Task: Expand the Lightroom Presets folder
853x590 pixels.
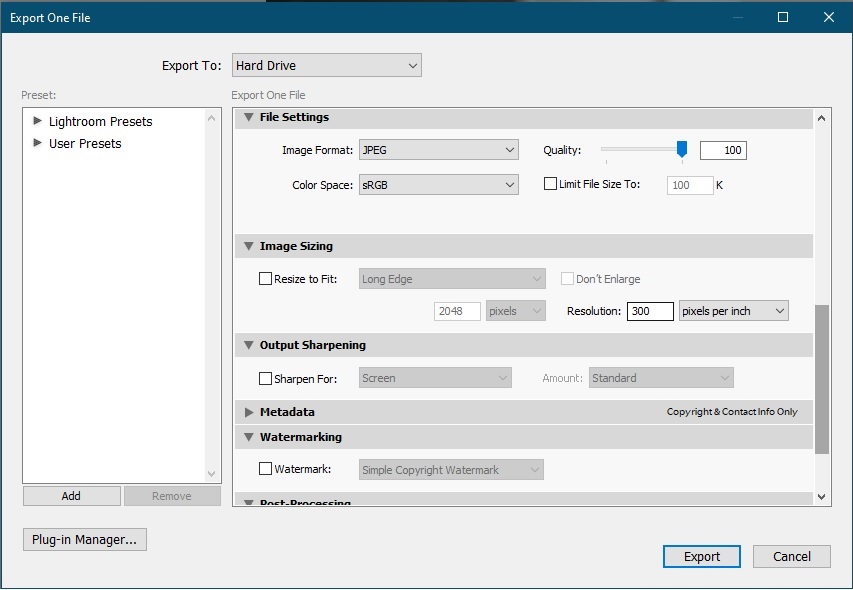Action: point(38,121)
